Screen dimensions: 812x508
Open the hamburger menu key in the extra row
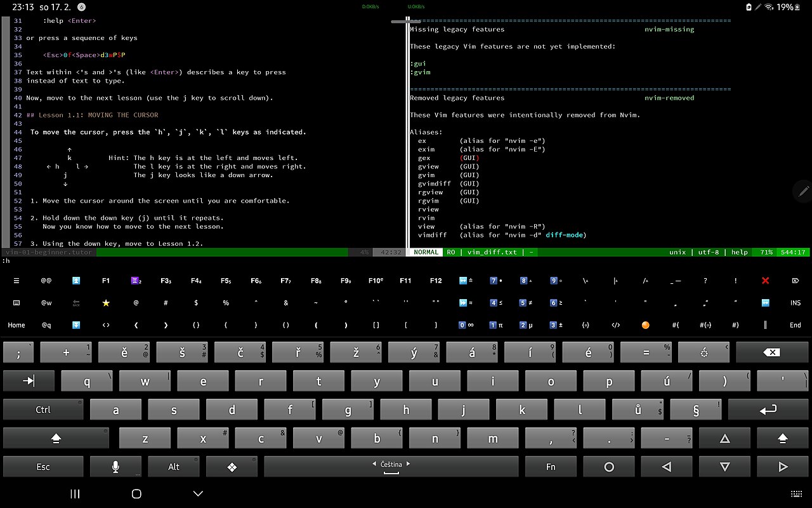16,281
